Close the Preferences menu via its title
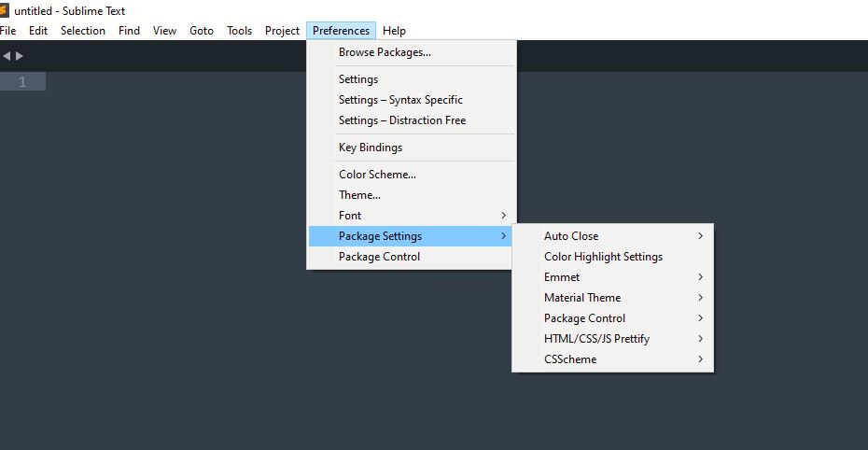The image size is (868, 450). (341, 31)
